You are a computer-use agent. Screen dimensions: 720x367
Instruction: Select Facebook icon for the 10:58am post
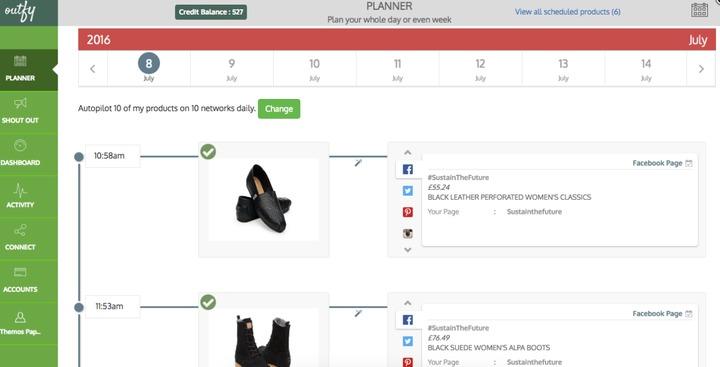click(408, 169)
